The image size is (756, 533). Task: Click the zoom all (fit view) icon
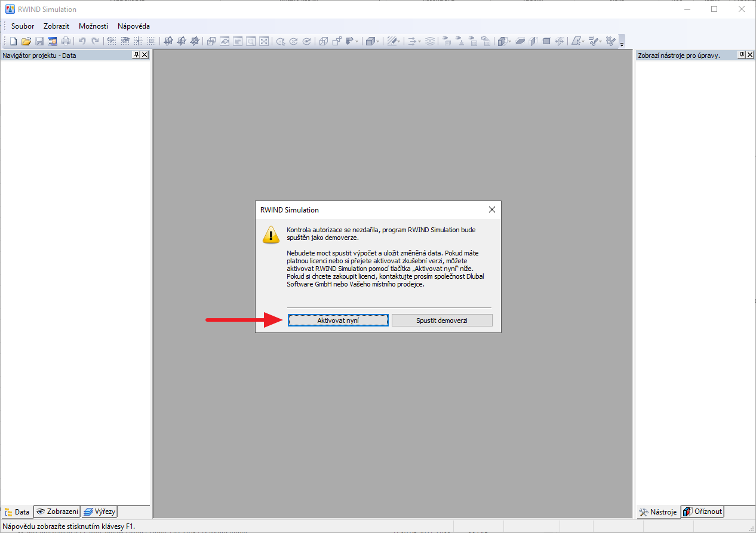point(264,41)
